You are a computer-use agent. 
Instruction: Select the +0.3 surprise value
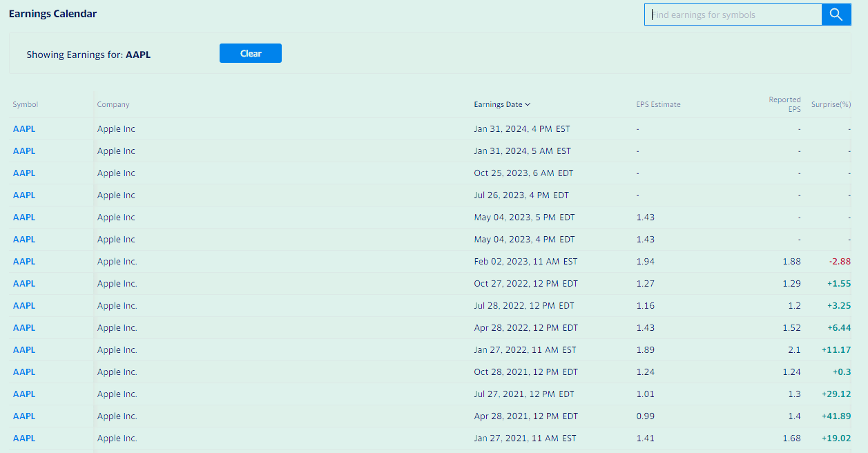coord(842,372)
